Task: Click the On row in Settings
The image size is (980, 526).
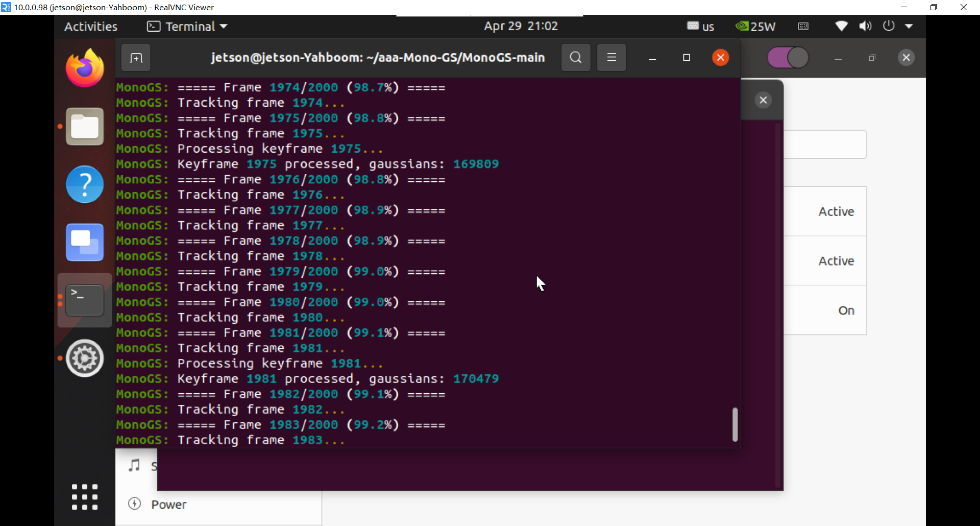Action: [825, 310]
